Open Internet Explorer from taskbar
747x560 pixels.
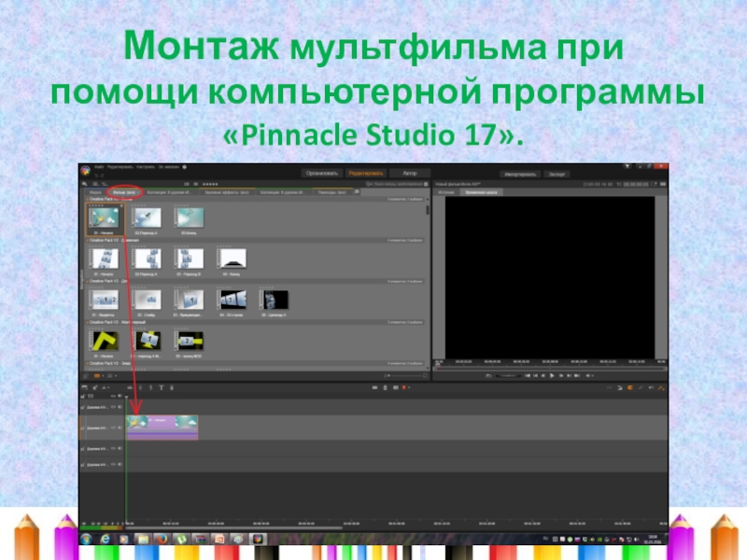(105, 539)
